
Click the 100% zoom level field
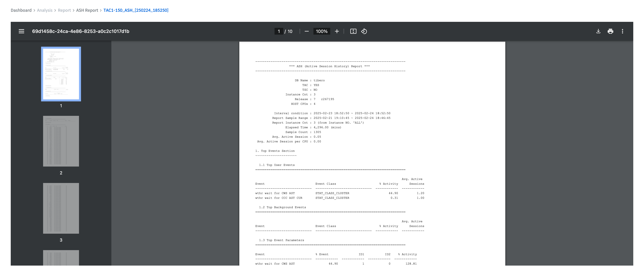321,31
